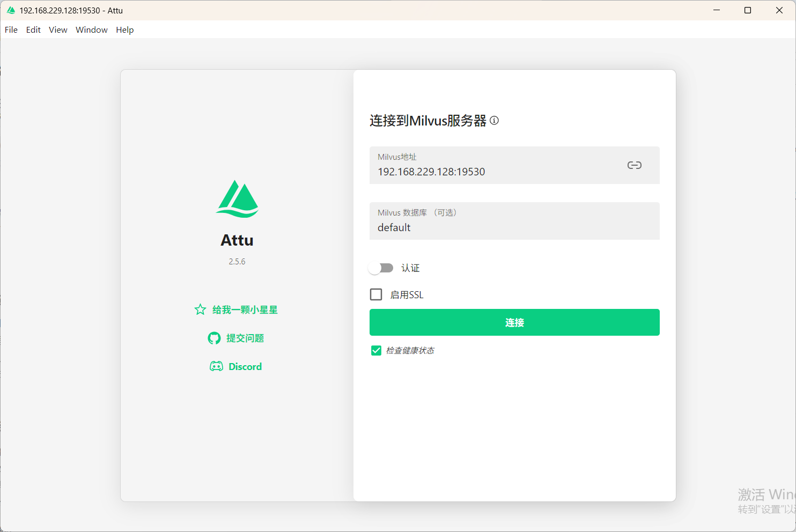
Task: Enable the 认证 authentication toggle
Action: click(381, 268)
